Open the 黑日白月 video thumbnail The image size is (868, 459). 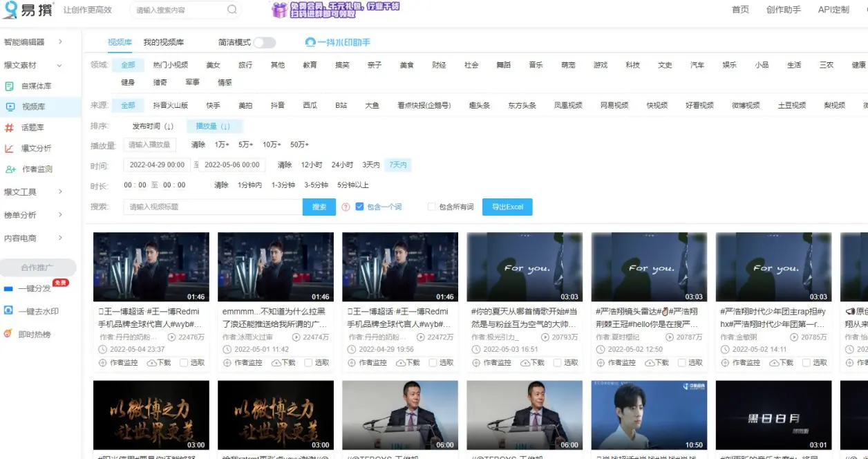773,415
